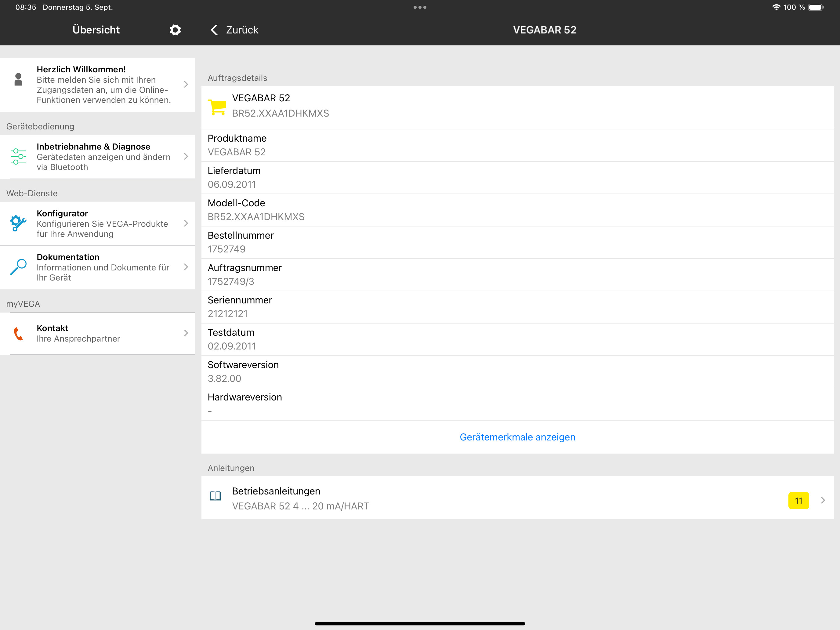Tap the user profile icon

point(18,79)
